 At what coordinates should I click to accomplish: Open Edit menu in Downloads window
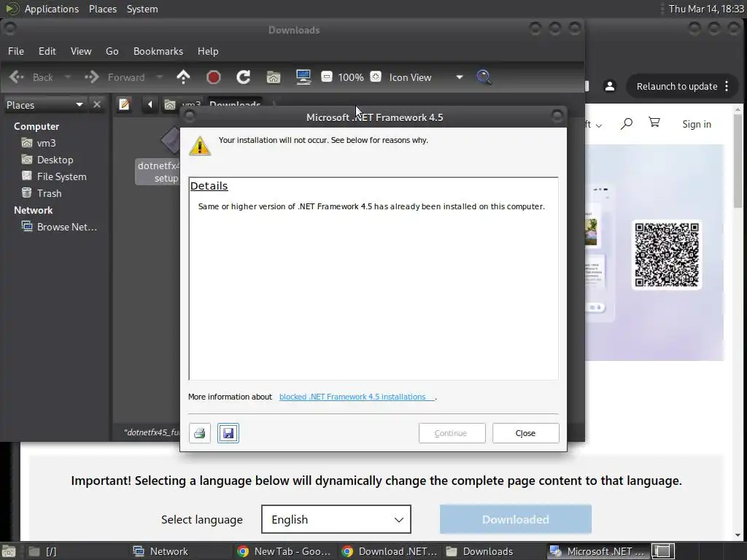click(x=47, y=52)
